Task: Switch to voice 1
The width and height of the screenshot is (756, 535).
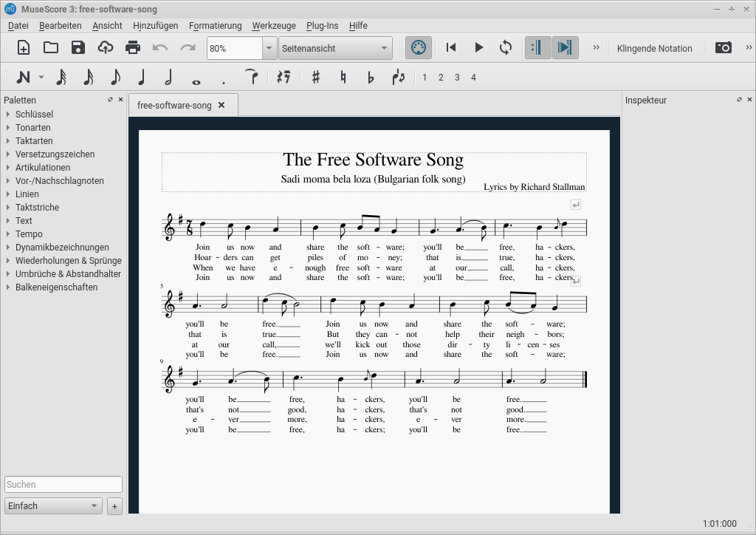Action: pos(425,77)
